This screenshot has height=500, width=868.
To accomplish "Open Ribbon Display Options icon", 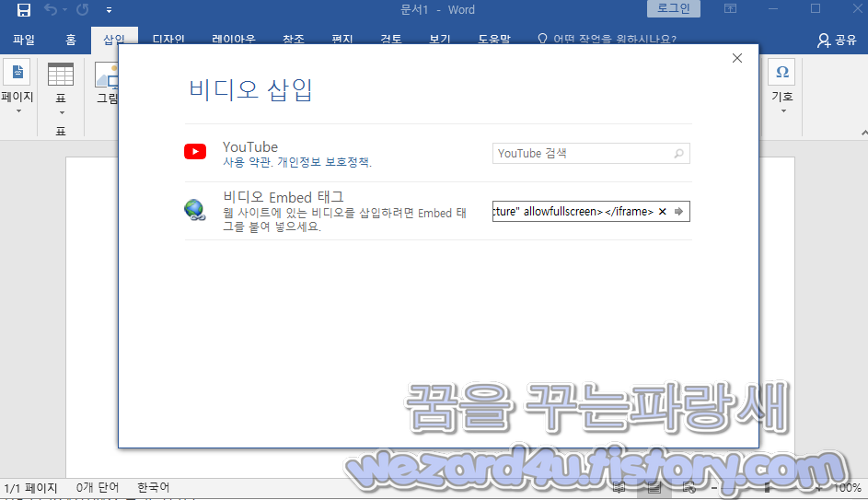I will coord(730,8).
